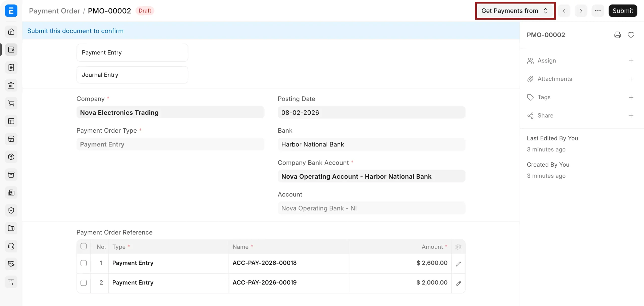Add a file with Attachments plus
The height and width of the screenshot is (306, 644).
tap(631, 79)
